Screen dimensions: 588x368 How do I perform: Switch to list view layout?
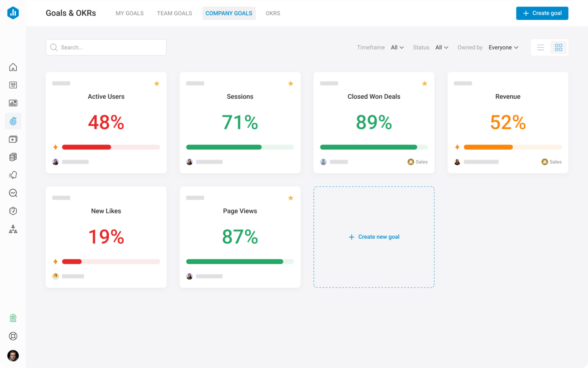click(541, 47)
